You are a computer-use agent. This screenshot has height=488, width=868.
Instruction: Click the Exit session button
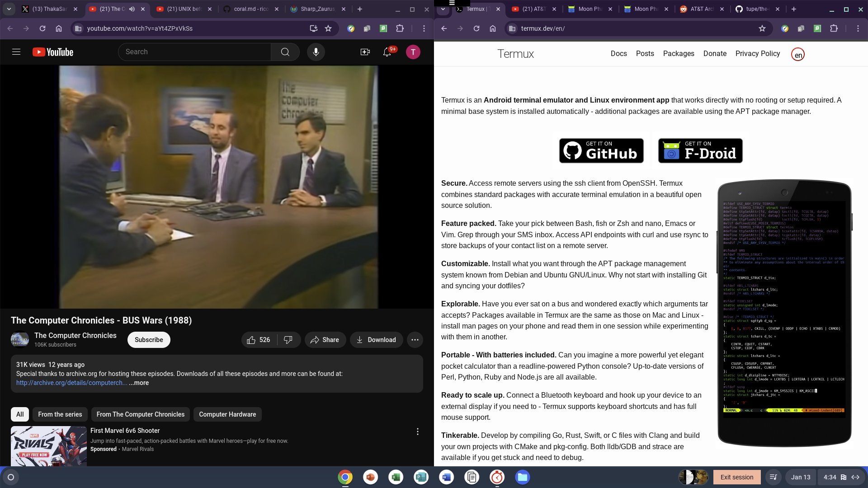click(x=737, y=477)
